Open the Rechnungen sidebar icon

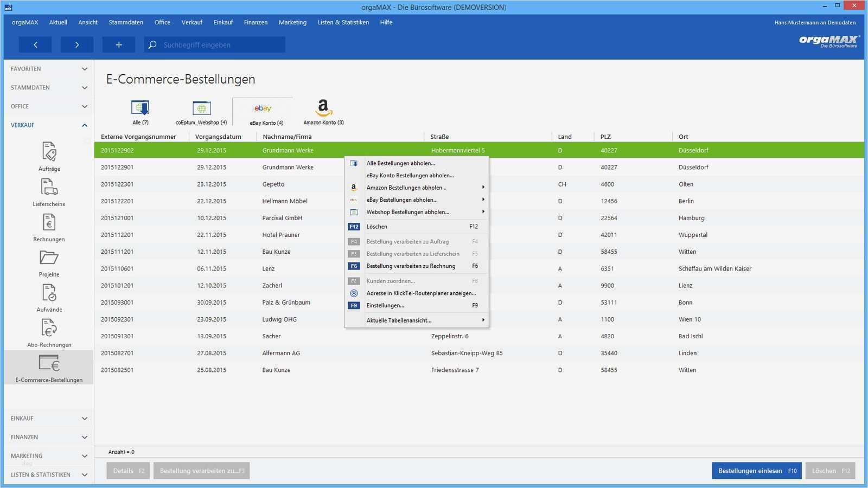click(49, 222)
